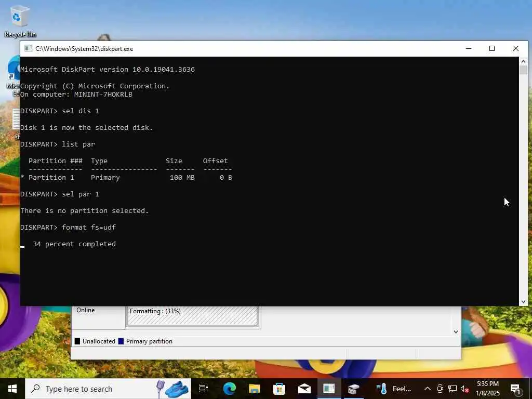532x399 pixels.
Task: Switch to the diskpart console taskbar button
Action: 329,389
